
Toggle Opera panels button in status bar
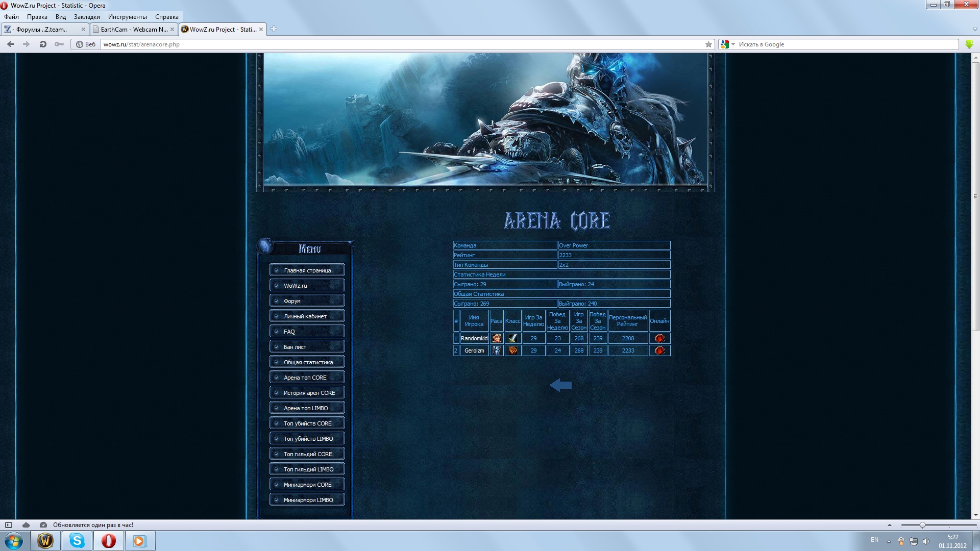tap(9, 525)
